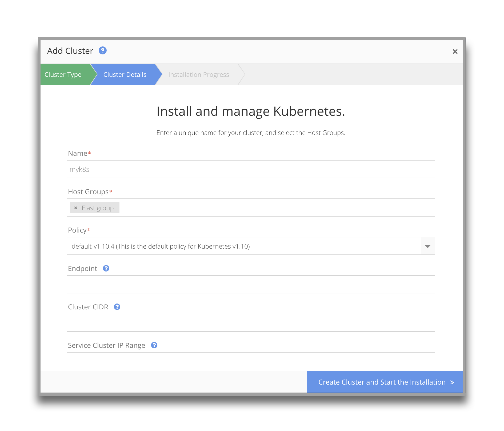Remove the Elastigroup host group tag
Viewport: 504px width, 431px height.
76,208
